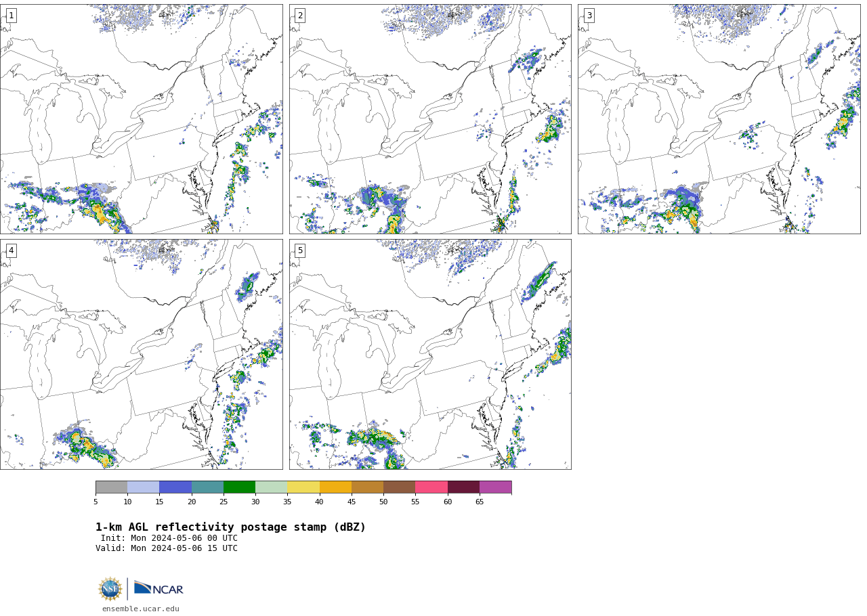This screenshot has height=616, width=867.
Task: Click the light blue 10-15 dBZ swatch
Action: pyautogui.click(x=144, y=487)
